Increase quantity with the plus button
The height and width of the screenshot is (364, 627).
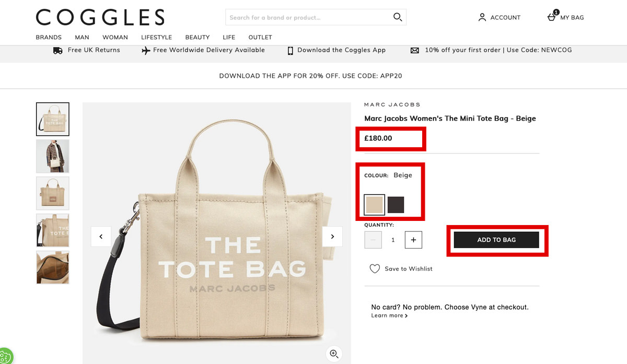[413, 240]
